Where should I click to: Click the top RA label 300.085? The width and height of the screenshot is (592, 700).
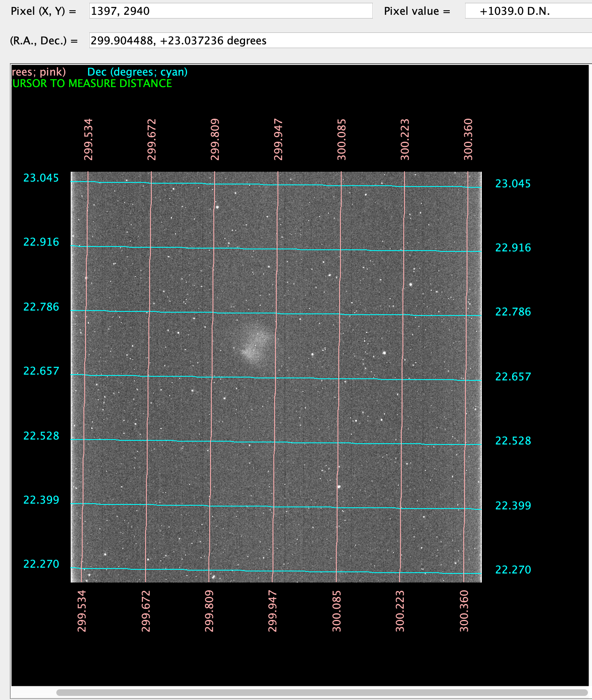point(341,139)
